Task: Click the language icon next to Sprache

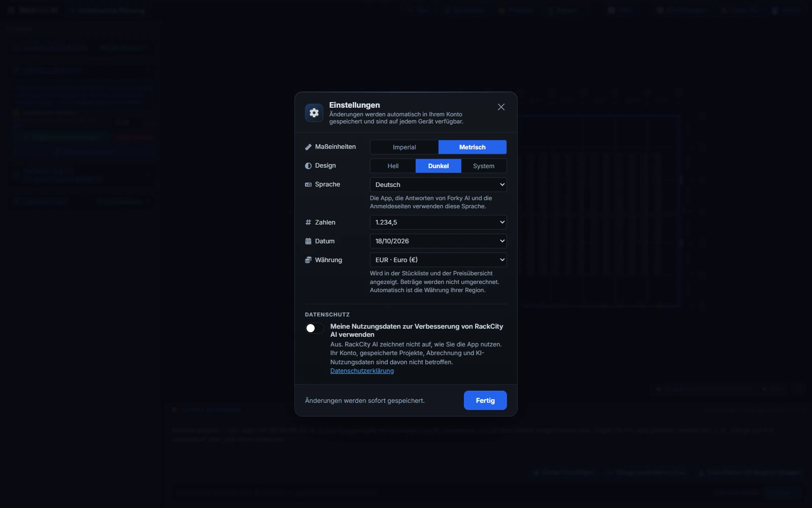Action: [308, 184]
